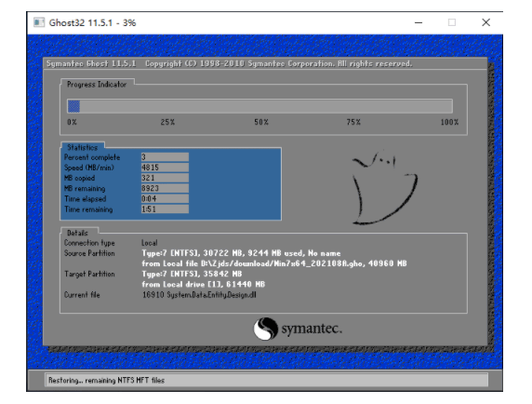Maximize the Ghost32 window

452,22
